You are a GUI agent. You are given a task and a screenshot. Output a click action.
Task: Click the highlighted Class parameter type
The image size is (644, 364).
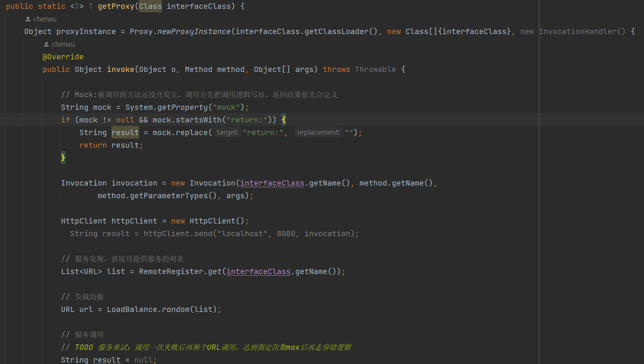150,6
